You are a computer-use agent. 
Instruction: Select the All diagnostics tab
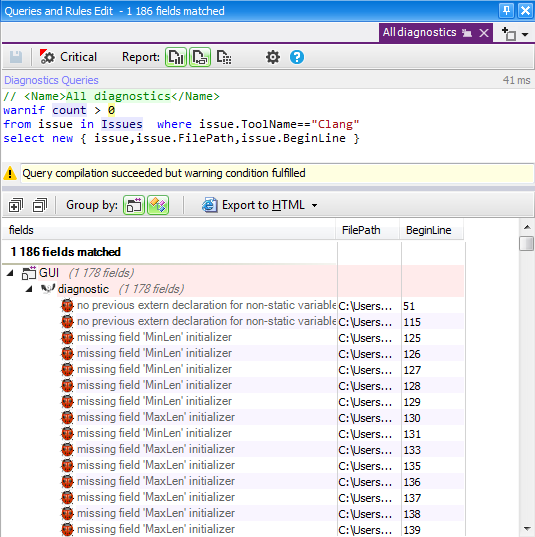point(420,33)
